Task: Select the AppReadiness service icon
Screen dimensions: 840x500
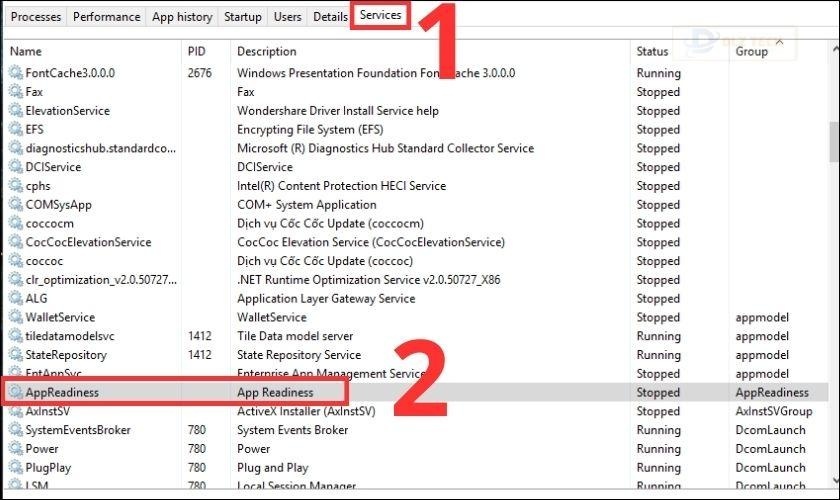Action: click(15, 393)
